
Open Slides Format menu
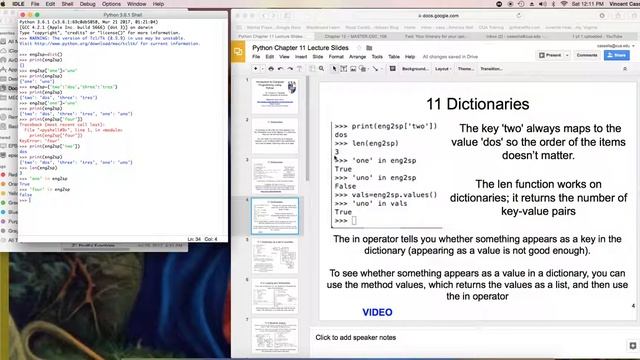point(336,57)
